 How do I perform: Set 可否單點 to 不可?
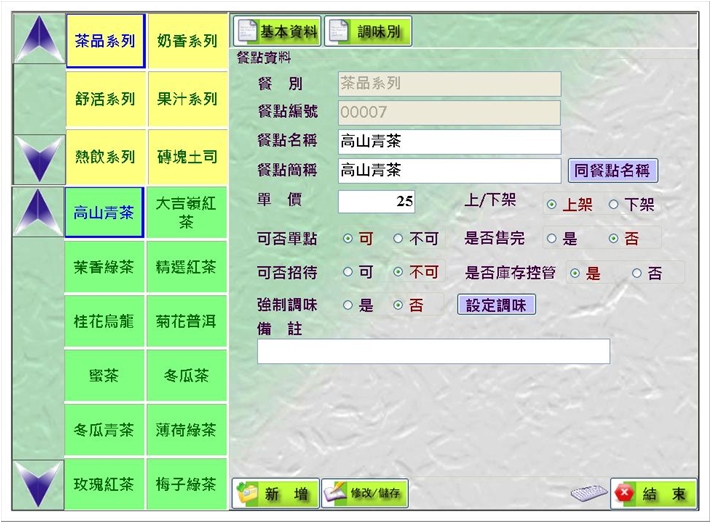click(x=398, y=239)
